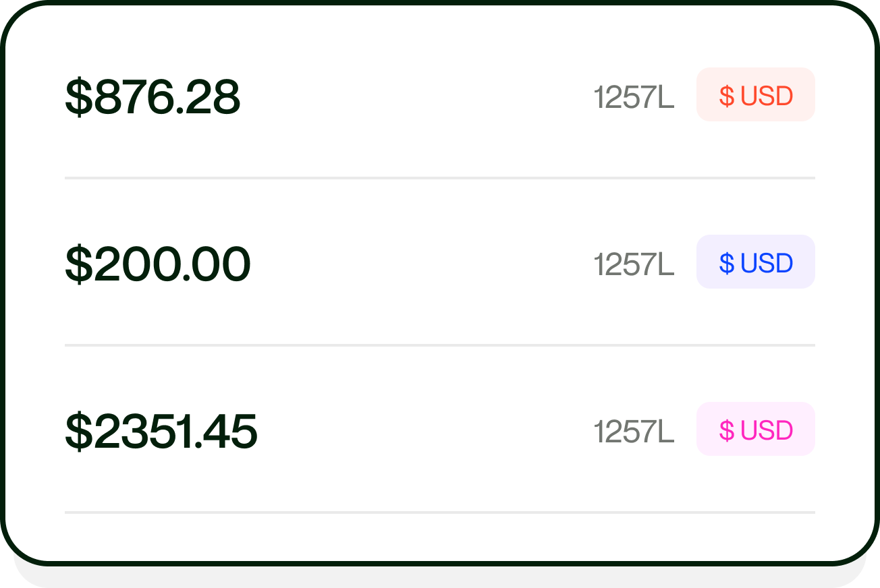Click the divider line below $200.00
This screenshot has height=588, width=880.
coord(440,345)
